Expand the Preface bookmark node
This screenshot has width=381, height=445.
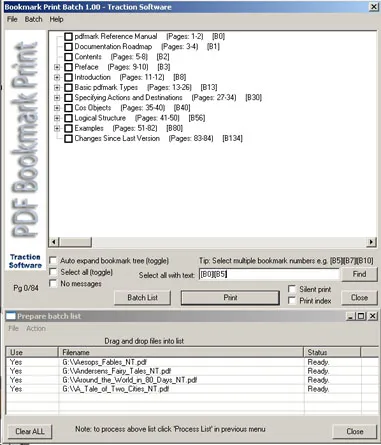click(x=57, y=67)
